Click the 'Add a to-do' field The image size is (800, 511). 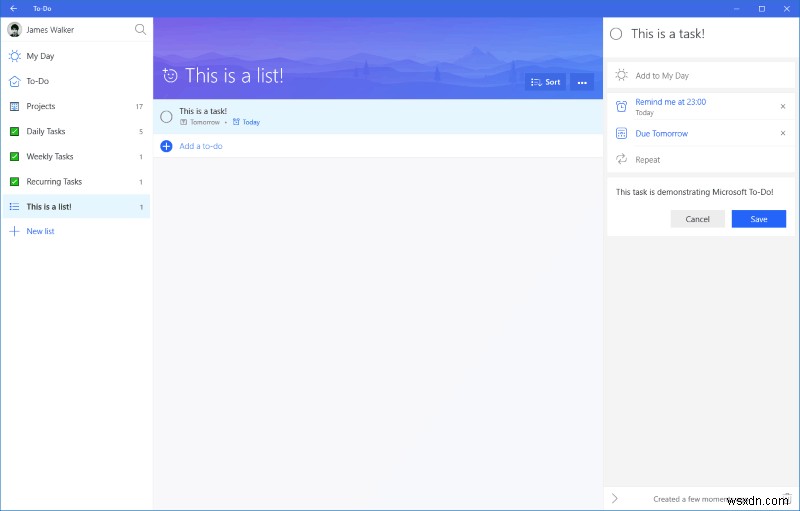pos(378,146)
